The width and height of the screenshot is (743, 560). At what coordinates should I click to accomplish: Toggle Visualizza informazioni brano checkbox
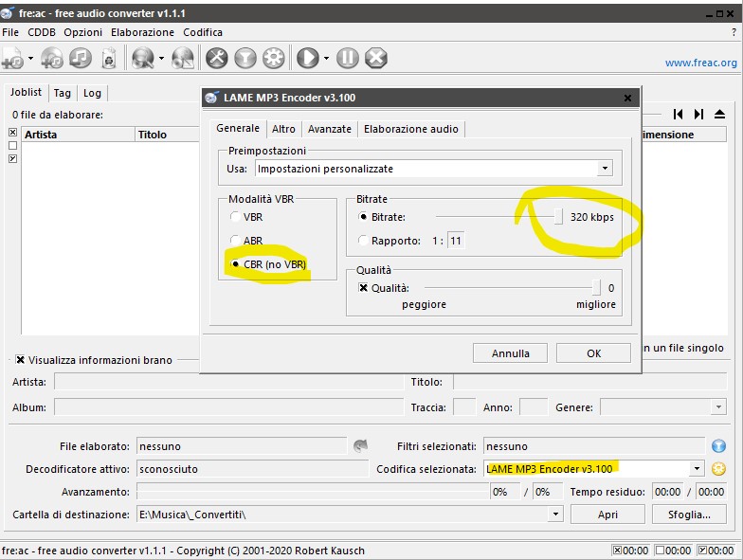tap(21, 360)
